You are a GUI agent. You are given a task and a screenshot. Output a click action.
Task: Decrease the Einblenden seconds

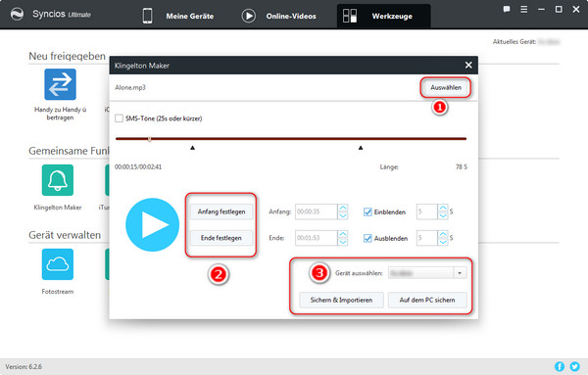click(443, 215)
